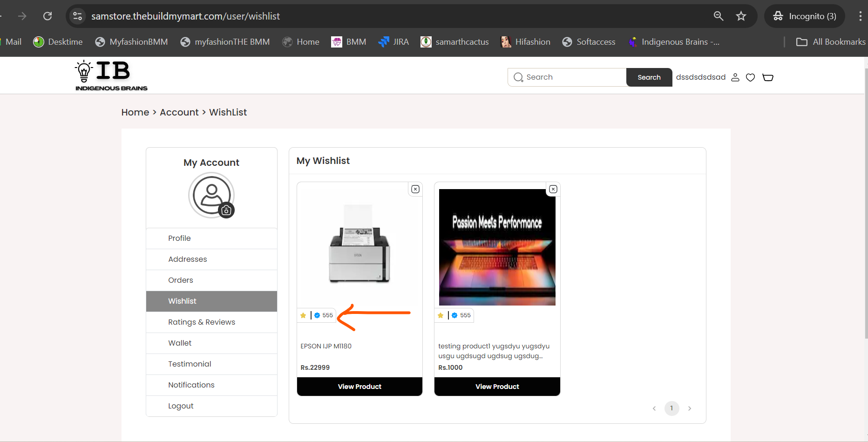This screenshot has height=442, width=868.
Task: Open the Notifications menu item
Action: (211, 385)
